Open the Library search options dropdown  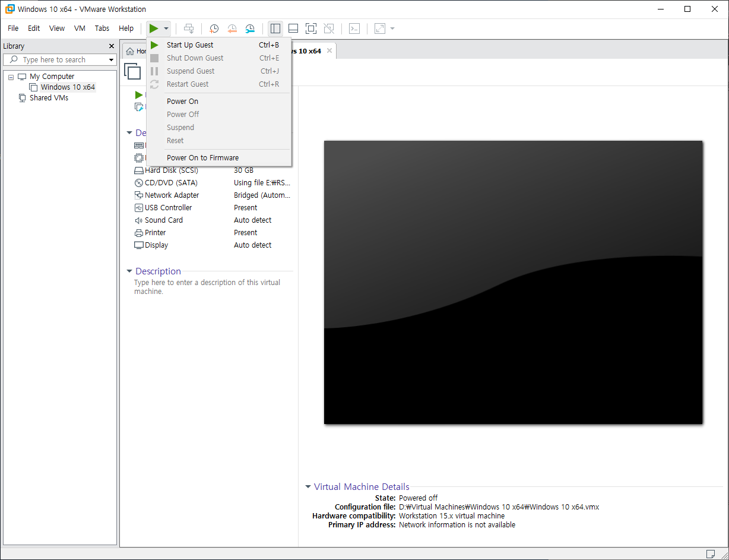111,60
